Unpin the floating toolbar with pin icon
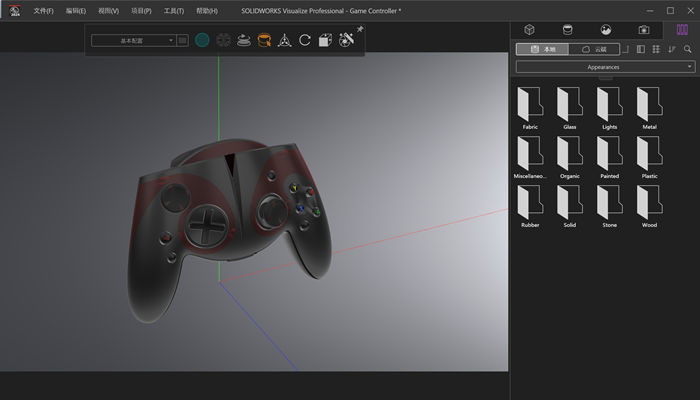The image size is (700, 400). pyautogui.click(x=360, y=29)
